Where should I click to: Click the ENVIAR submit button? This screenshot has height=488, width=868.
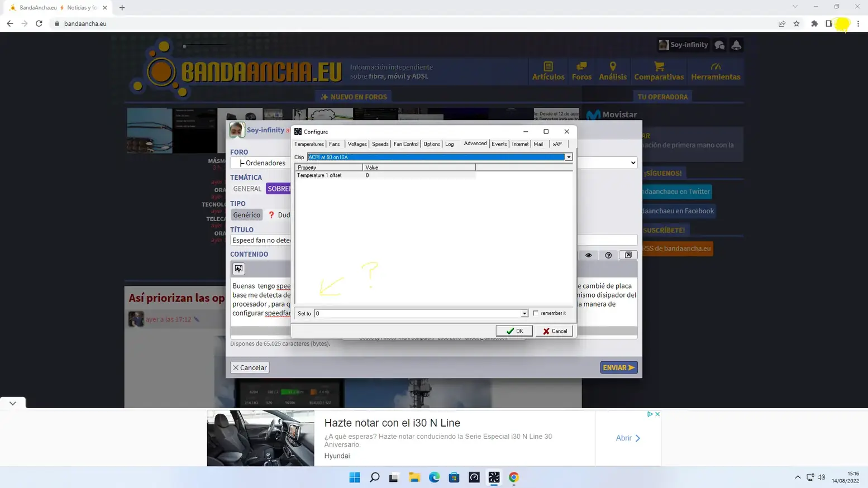click(x=619, y=367)
